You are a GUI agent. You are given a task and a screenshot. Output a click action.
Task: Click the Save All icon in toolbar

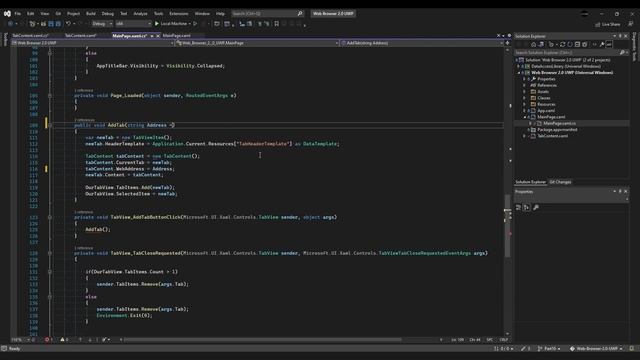coord(58,24)
